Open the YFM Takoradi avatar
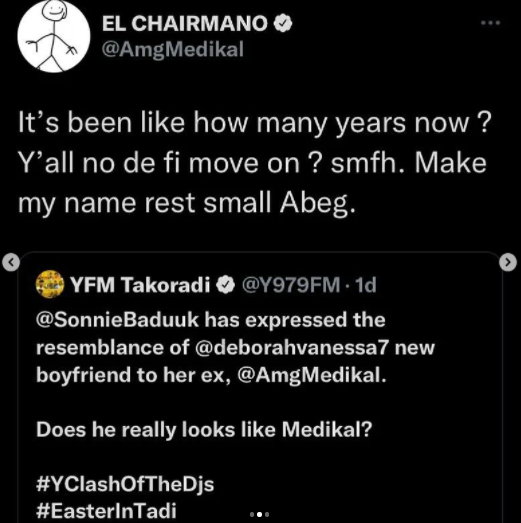 [50, 285]
